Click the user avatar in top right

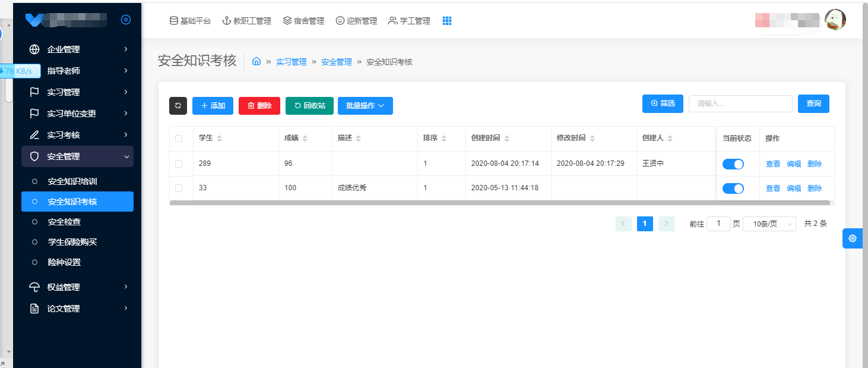[835, 20]
